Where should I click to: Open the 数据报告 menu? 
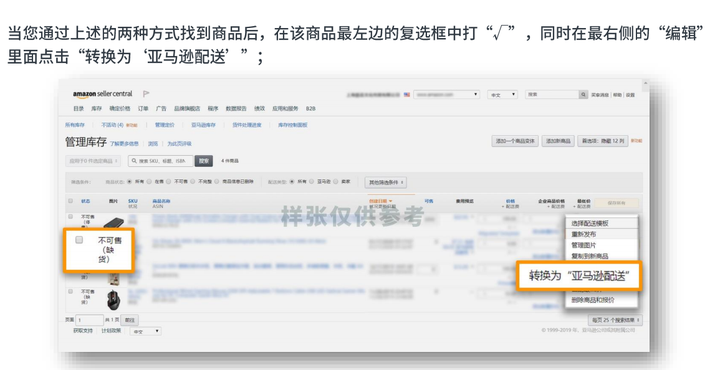236,109
